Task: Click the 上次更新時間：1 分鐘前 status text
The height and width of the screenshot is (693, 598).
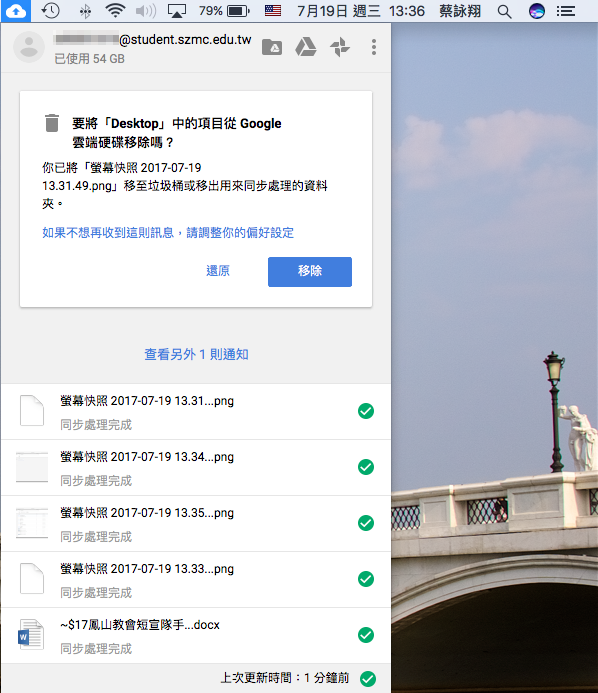Action: 285,678
